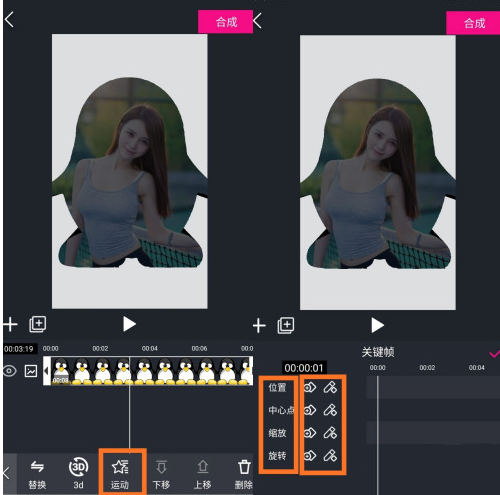Select the 位置 position property

pos(277,388)
